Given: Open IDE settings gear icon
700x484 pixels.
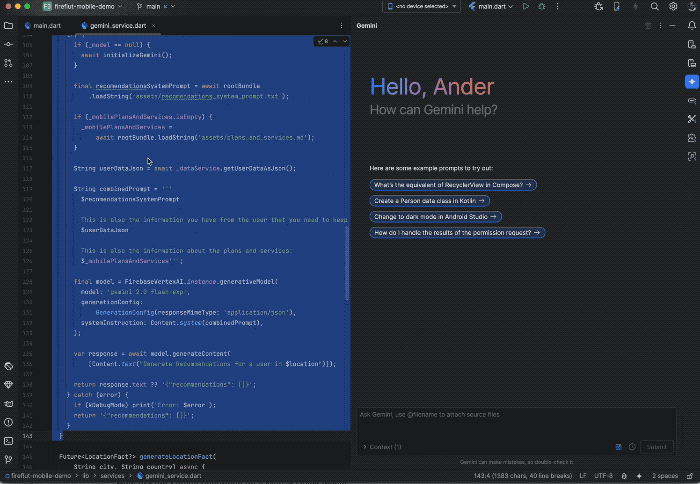Looking at the screenshot, I should click(673, 7).
